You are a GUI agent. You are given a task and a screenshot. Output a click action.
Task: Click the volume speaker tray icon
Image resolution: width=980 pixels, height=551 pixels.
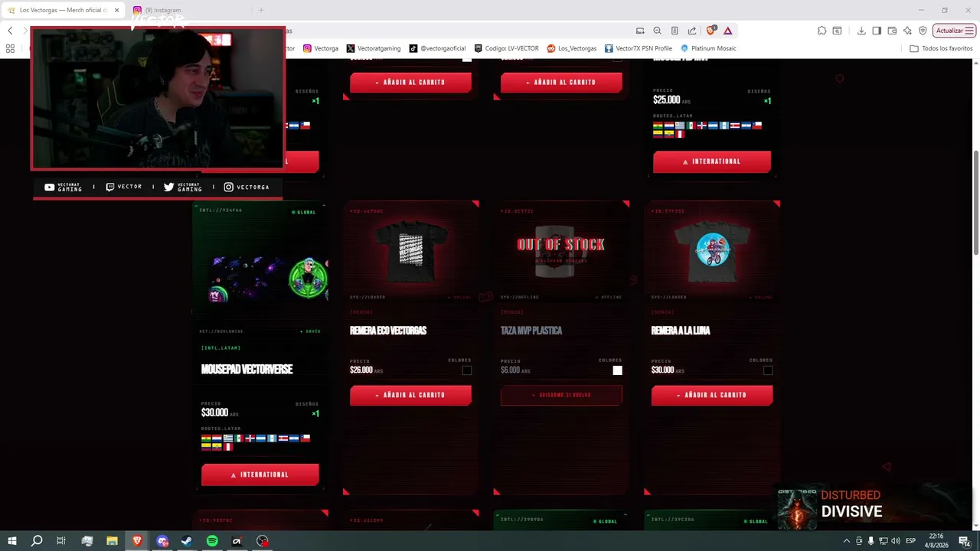click(896, 541)
